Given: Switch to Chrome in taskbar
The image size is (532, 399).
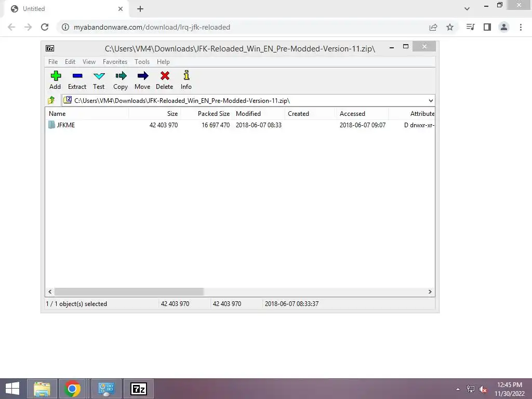Looking at the screenshot, I should (72, 389).
